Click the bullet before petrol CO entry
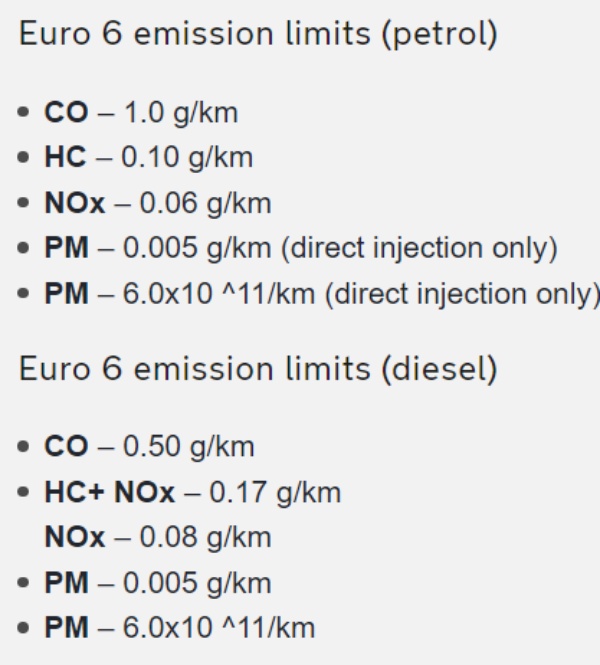The height and width of the screenshot is (665, 600). pos(23,112)
